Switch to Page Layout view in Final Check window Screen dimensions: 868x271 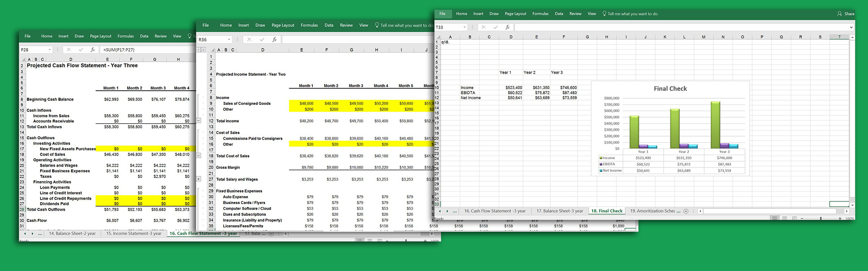[x=785, y=218]
